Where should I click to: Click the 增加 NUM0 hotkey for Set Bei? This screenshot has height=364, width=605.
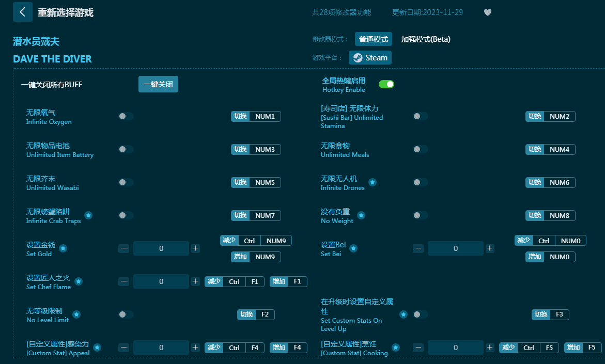coord(550,257)
